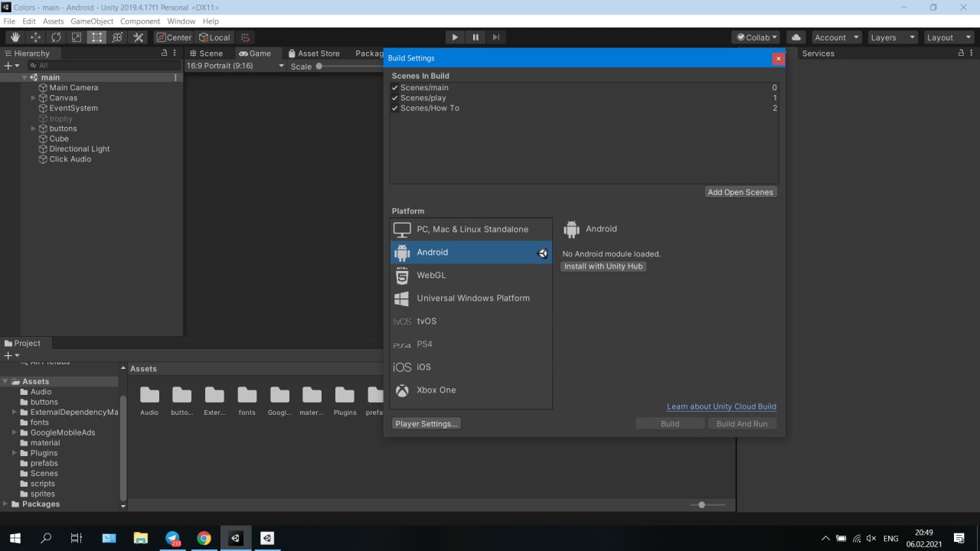Collapse the main scene in Hierarchy
The width and height of the screenshot is (980, 551).
point(24,77)
